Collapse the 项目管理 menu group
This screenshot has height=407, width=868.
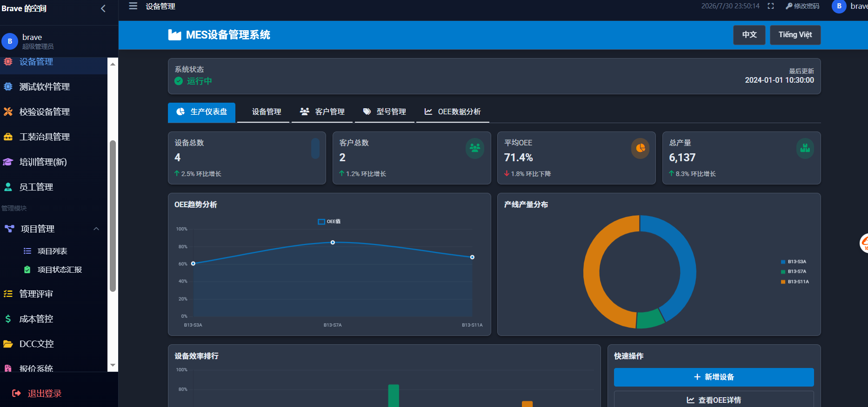click(x=96, y=229)
